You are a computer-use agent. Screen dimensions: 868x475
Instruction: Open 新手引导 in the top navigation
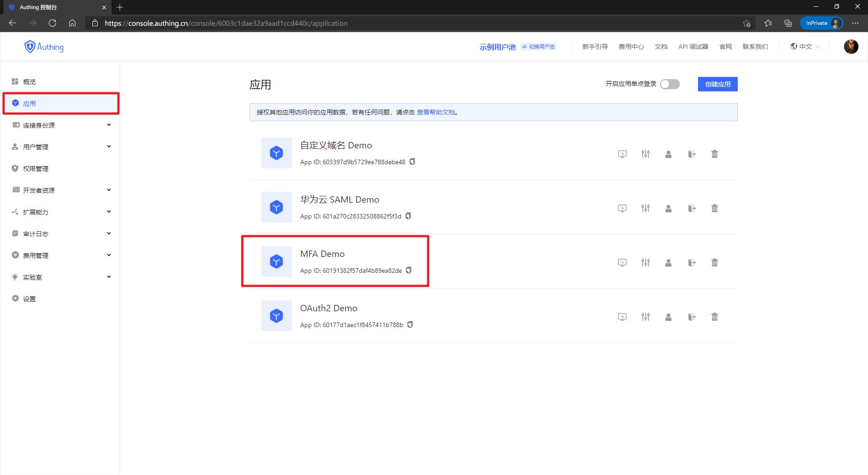(595, 47)
